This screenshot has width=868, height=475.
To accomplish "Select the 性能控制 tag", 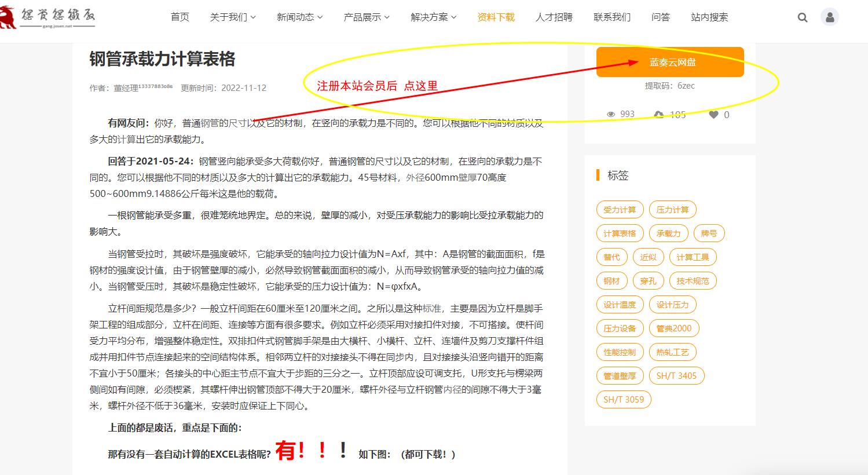I will (x=620, y=352).
